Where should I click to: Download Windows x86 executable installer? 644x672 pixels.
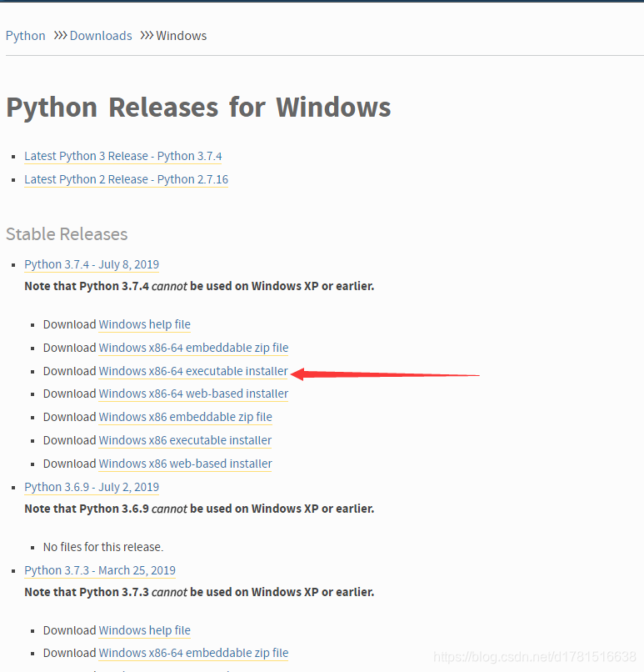tap(186, 440)
